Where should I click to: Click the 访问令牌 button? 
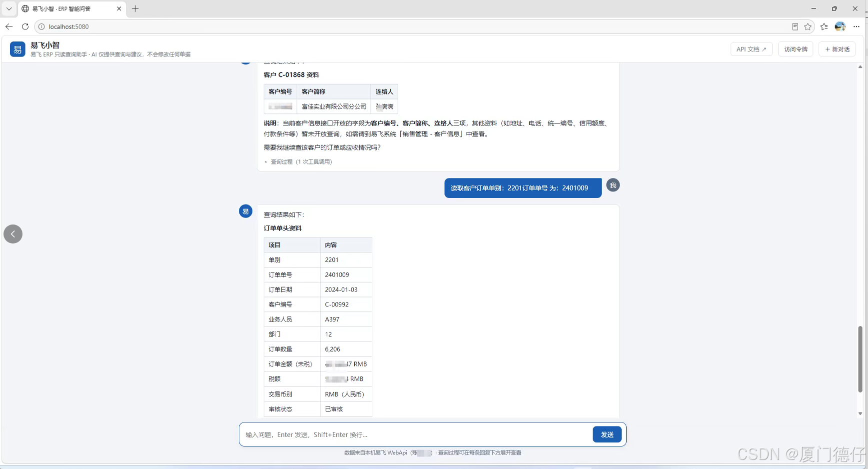pyautogui.click(x=796, y=49)
